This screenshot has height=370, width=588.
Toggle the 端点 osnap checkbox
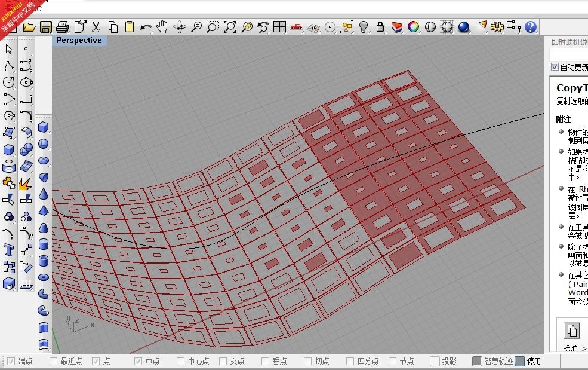[11, 362]
